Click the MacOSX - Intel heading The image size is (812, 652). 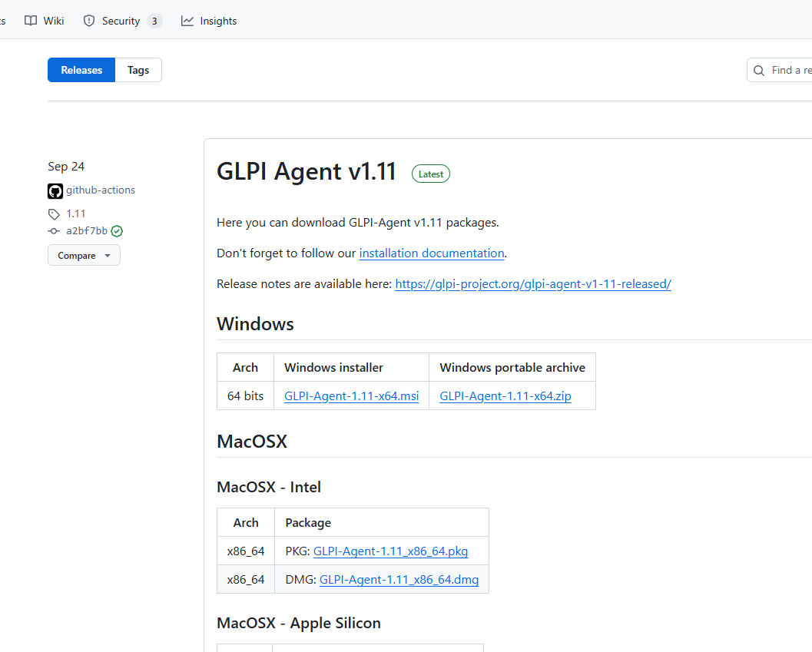[269, 487]
